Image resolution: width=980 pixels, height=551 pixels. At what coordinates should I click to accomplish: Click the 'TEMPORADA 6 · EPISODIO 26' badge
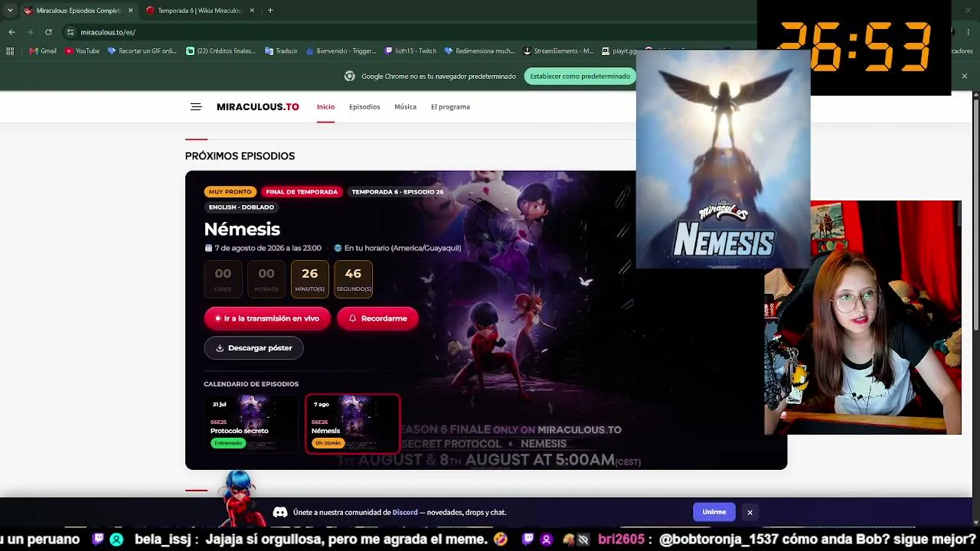point(397,192)
